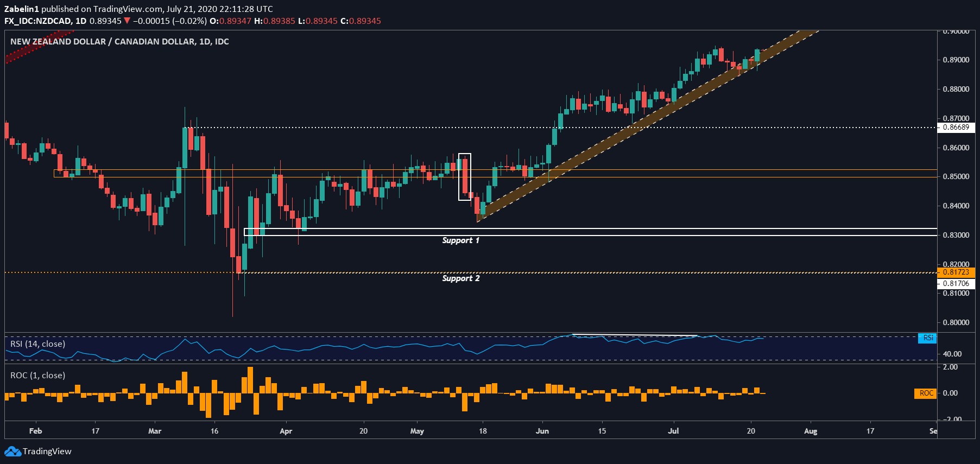Screen dimensions: 980x464
Task: Click the ROC (1, close) indicator title
Action: tap(37, 376)
